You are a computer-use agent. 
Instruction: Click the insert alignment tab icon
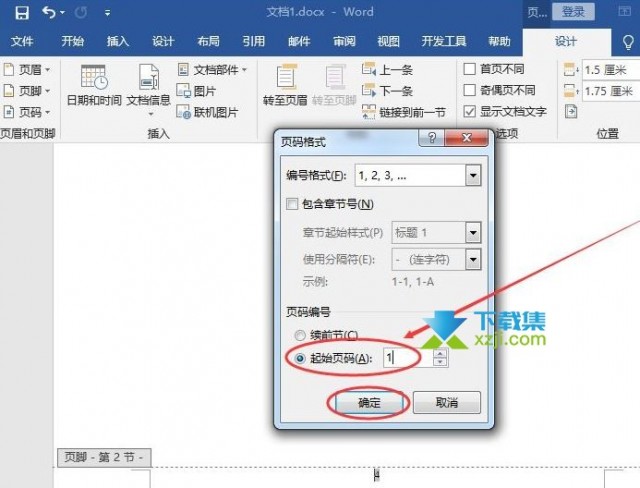(571, 111)
